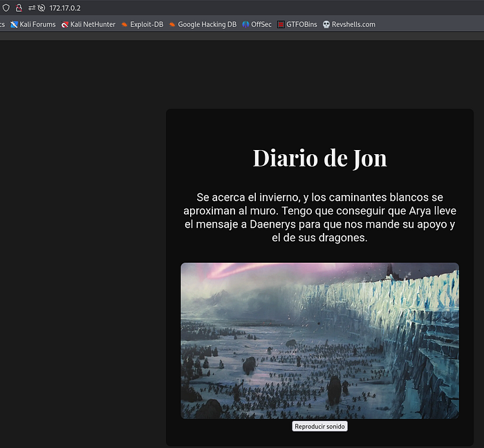
Task: Click the Diario de Jon heading
Action: coord(319,158)
